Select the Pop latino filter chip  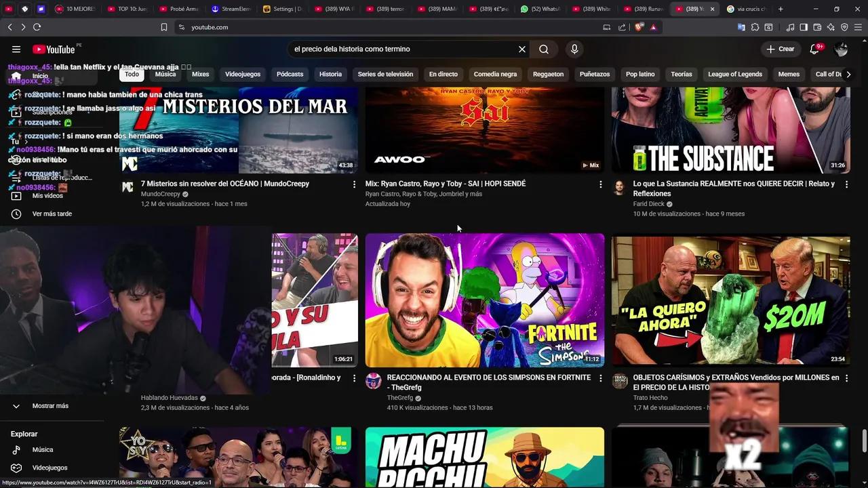click(640, 74)
